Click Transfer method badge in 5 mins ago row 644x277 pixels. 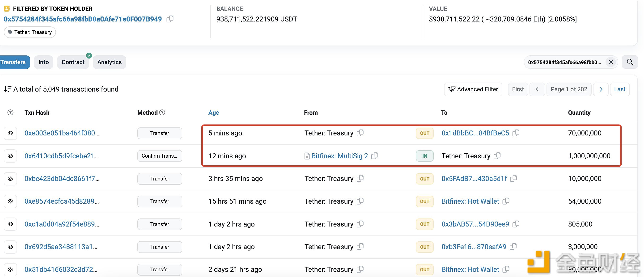tap(160, 133)
